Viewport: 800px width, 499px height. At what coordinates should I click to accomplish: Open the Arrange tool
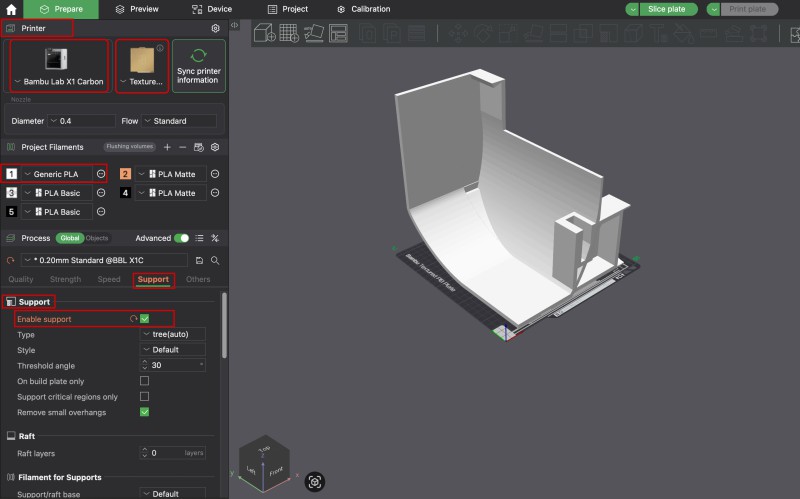click(x=338, y=33)
